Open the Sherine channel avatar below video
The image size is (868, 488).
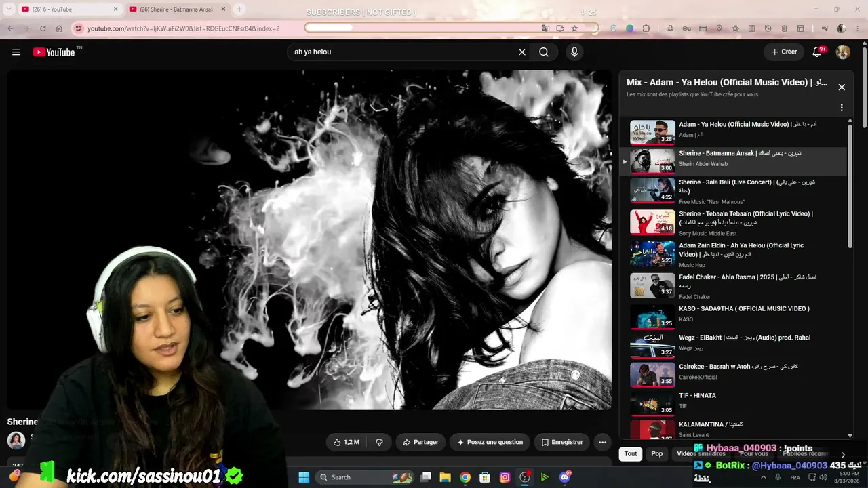click(x=16, y=441)
